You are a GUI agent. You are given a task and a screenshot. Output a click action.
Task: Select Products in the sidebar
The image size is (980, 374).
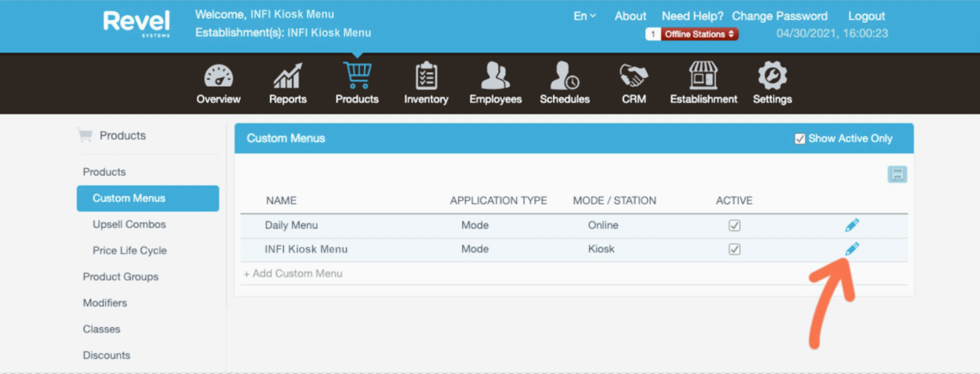[x=104, y=172]
